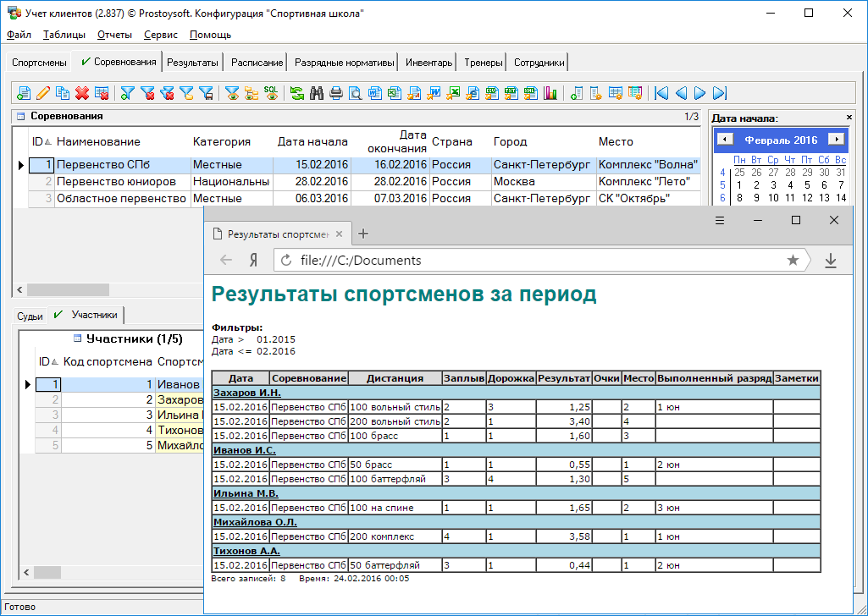Click the binoculars search icon

[x=317, y=93]
